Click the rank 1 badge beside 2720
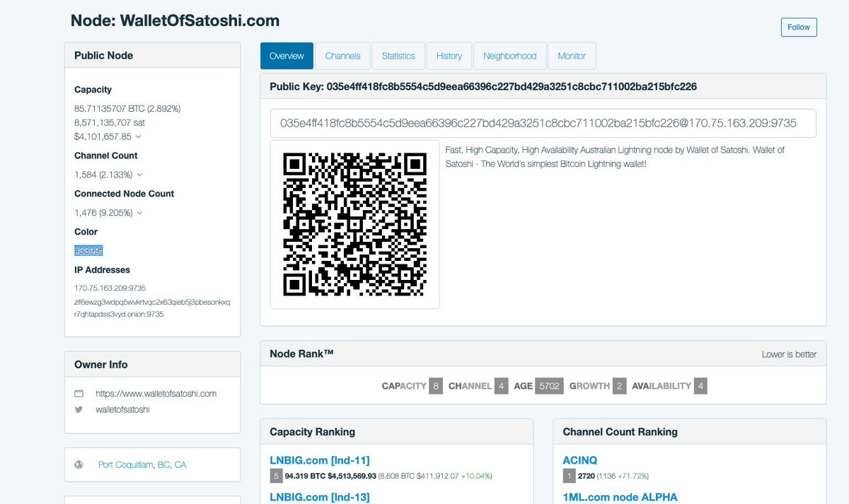849x504 pixels. [569, 476]
